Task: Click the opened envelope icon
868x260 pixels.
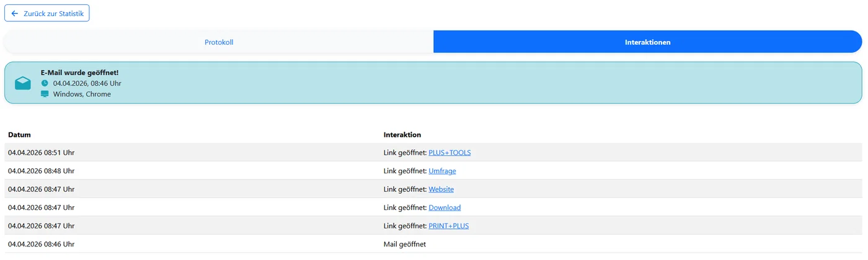Action: point(23,83)
